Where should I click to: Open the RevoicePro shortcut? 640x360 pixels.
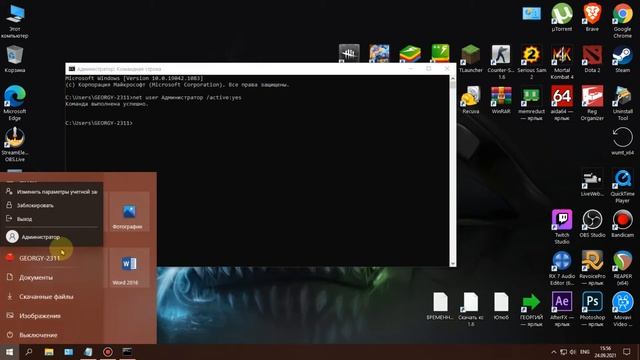click(x=592, y=268)
